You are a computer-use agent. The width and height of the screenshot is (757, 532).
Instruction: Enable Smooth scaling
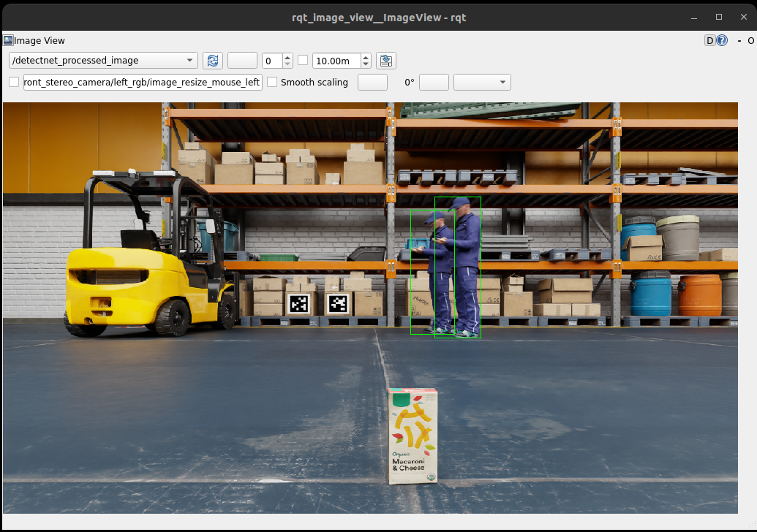tap(272, 82)
